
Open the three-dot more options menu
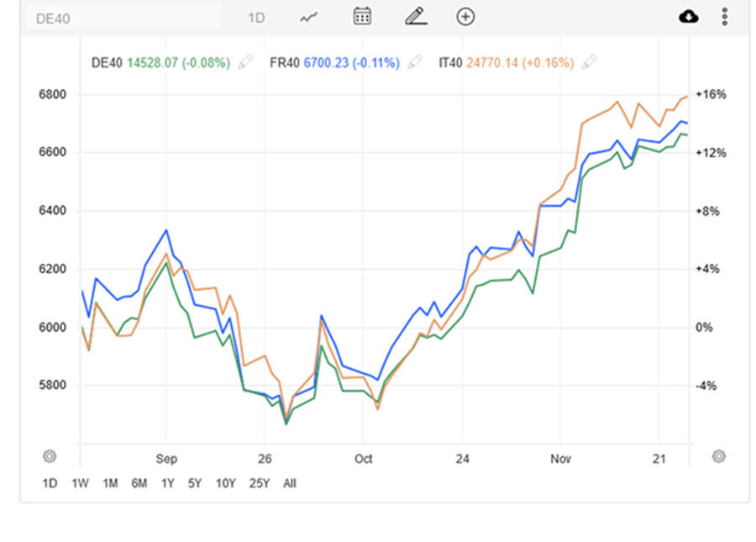(x=724, y=17)
